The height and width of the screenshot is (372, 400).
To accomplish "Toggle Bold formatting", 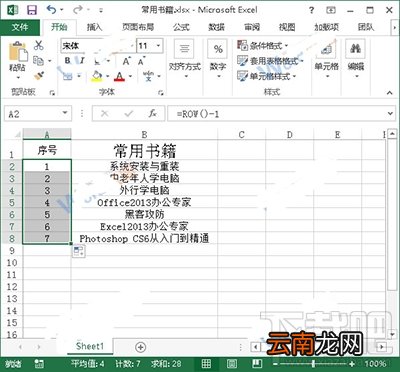I will coord(68,61).
